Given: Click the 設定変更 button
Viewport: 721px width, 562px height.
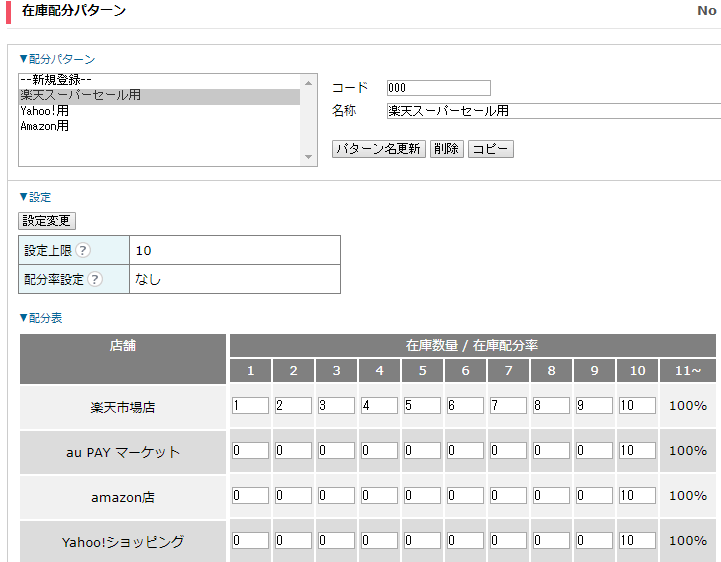Looking at the screenshot, I should pos(47,221).
